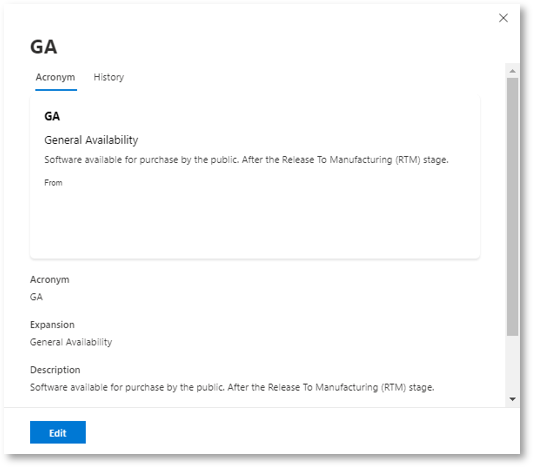
Task: Click the GA dialog title heading
Action: point(44,47)
